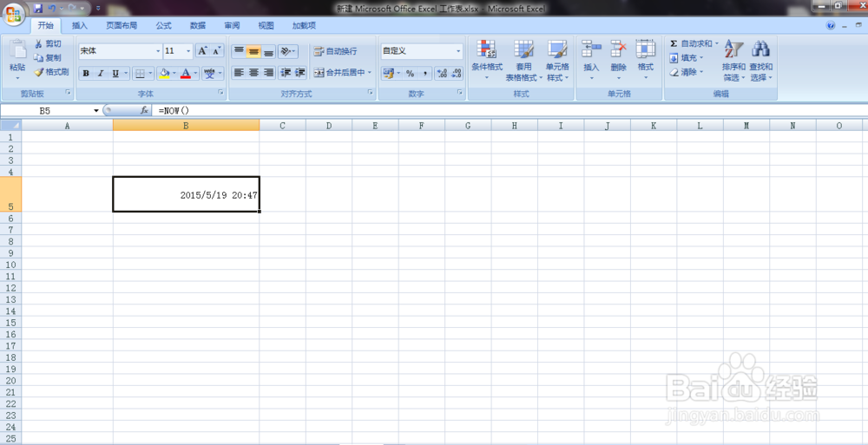Click the orientation text angle icon
Screen dimensions: 868x445
pos(286,51)
